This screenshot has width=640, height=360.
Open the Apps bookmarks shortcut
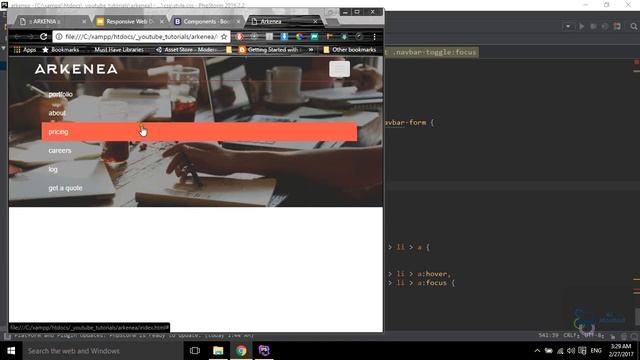click(x=25, y=50)
